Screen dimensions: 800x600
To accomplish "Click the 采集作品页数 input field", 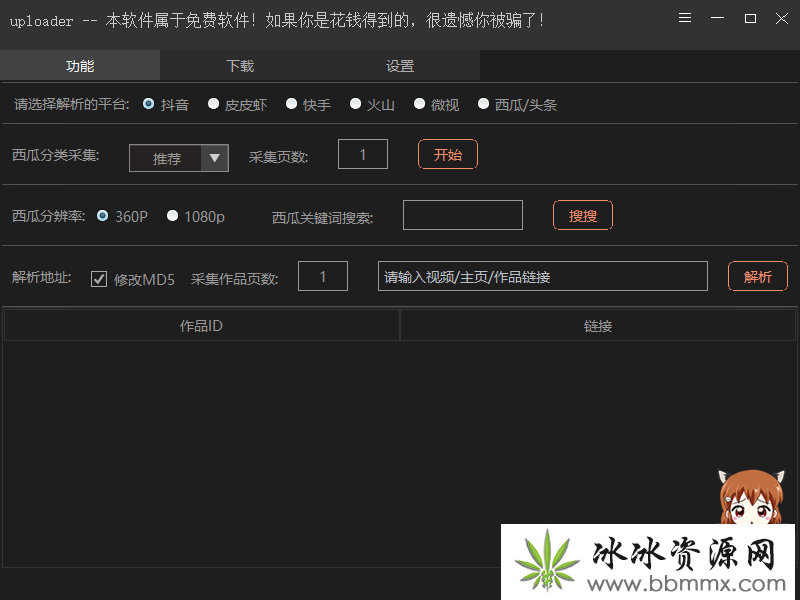I will (323, 276).
